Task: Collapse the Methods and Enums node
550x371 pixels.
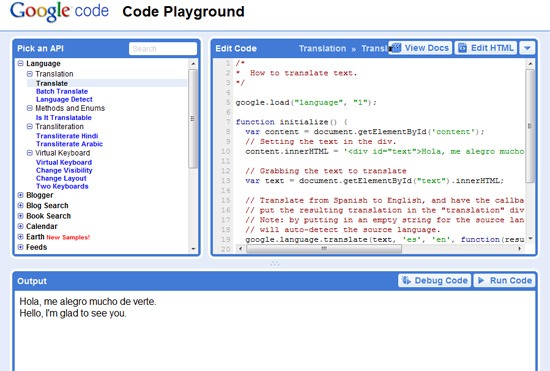Action: (x=30, y=108)
